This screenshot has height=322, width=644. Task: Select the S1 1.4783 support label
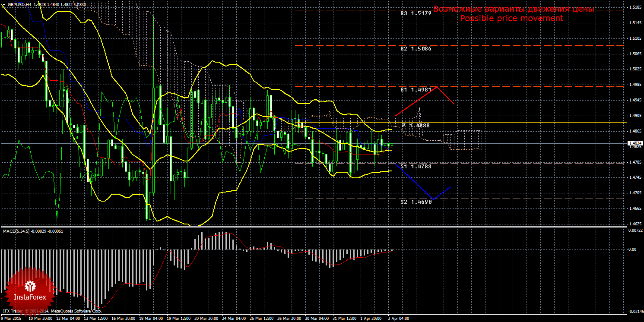(x=416, y=166)
